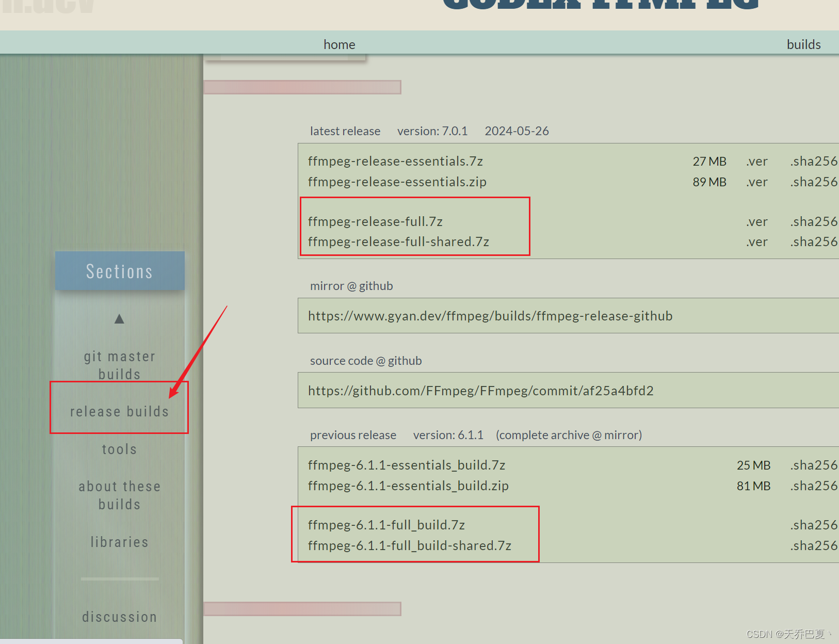
Task: Click the mirror @ github label
Action: (x=351, y=286)
